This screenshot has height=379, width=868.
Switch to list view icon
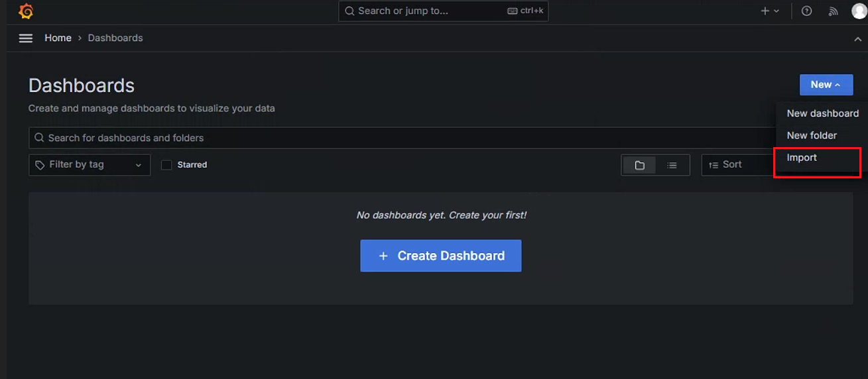pyautogui.click(x=672, y=165)
